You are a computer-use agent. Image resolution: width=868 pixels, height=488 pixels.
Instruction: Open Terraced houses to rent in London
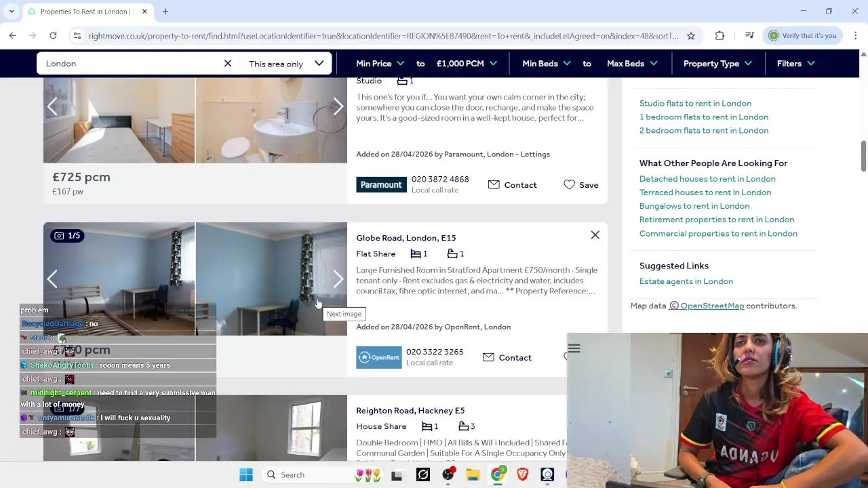(705, 192)
